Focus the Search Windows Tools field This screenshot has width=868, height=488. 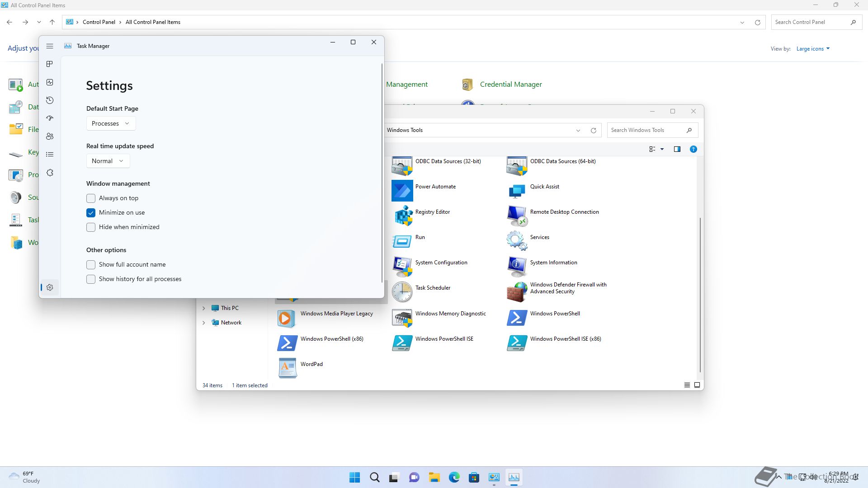tap(652, 130)
